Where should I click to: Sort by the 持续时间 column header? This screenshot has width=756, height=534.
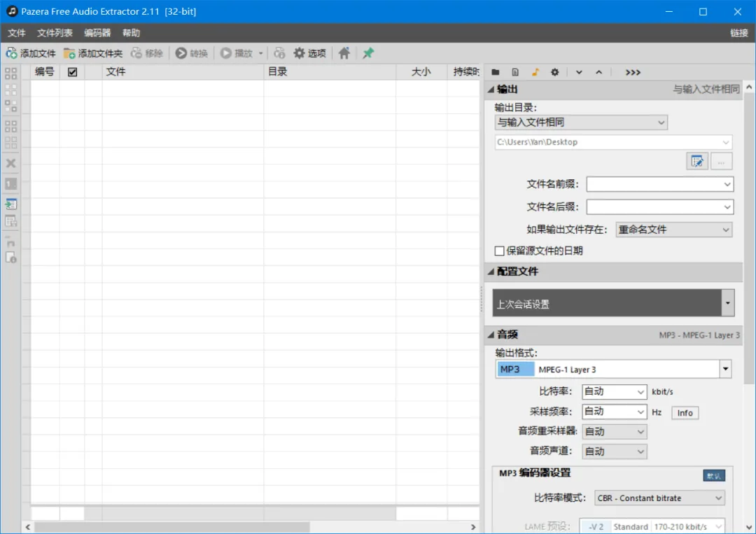[464, 72]
